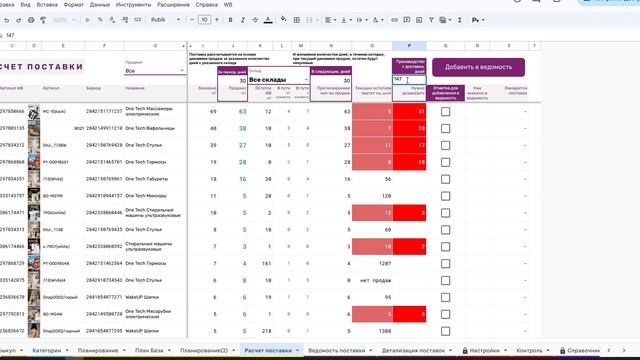Open the filter views icon menu
The image size is (640, 360).
[x=445, y=20]
